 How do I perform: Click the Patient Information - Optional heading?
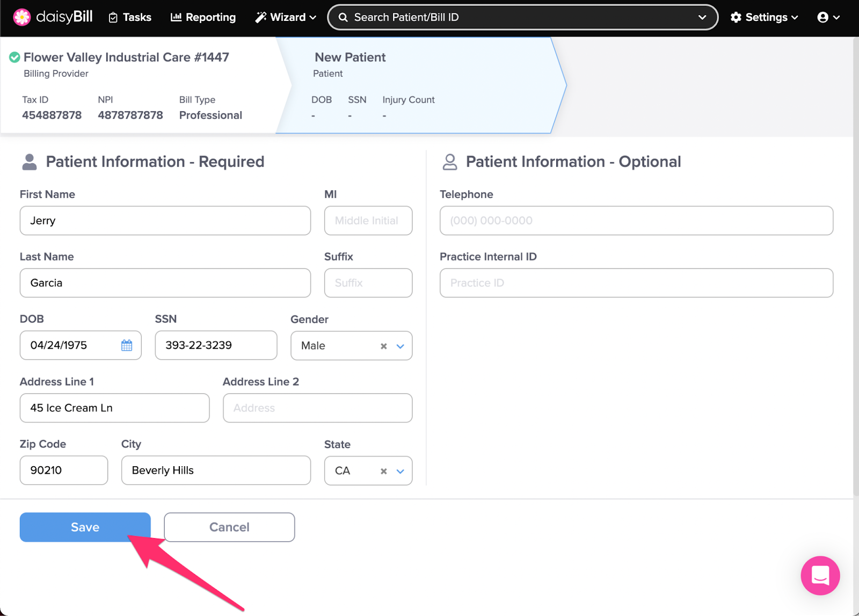tap(573, 162)
